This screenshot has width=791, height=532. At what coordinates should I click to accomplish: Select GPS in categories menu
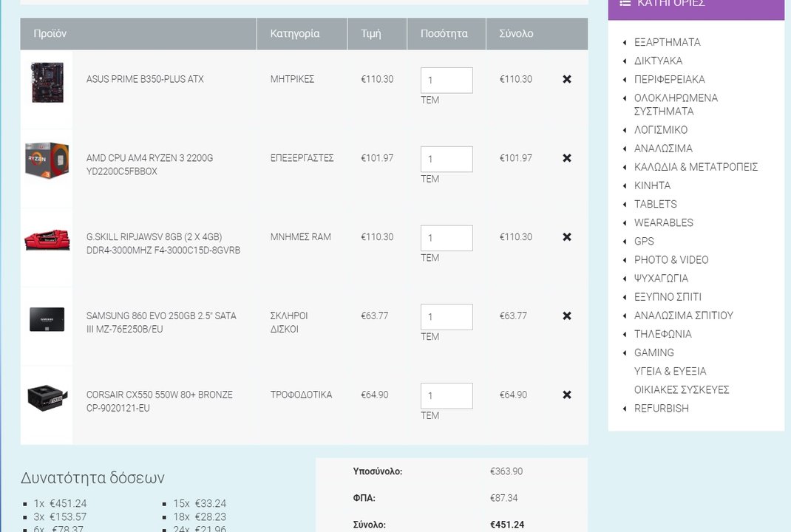point(644,241)
